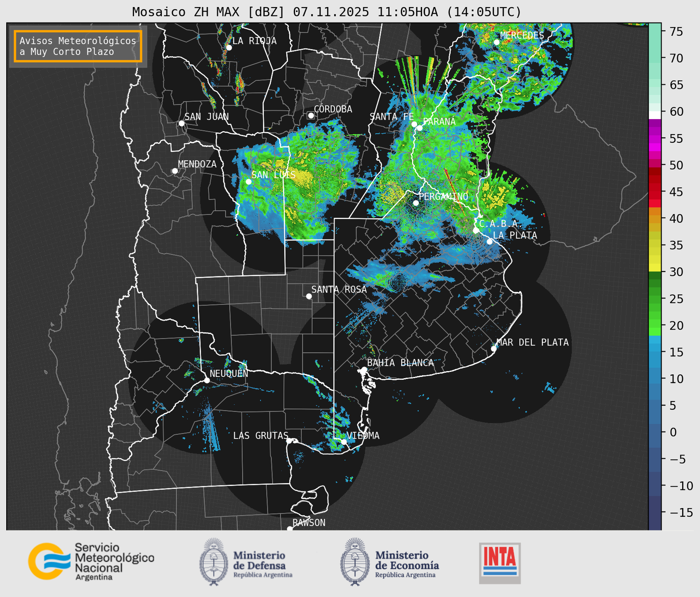Click the LAS GRUTAS label text

point(261,436)
